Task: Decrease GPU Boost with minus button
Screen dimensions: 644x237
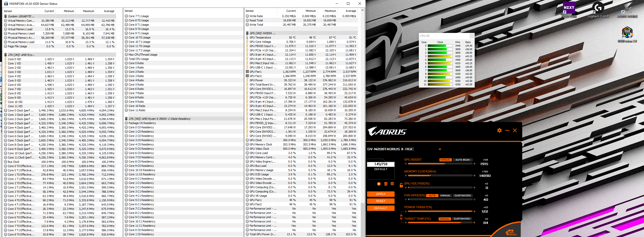Action: [406, 164]
